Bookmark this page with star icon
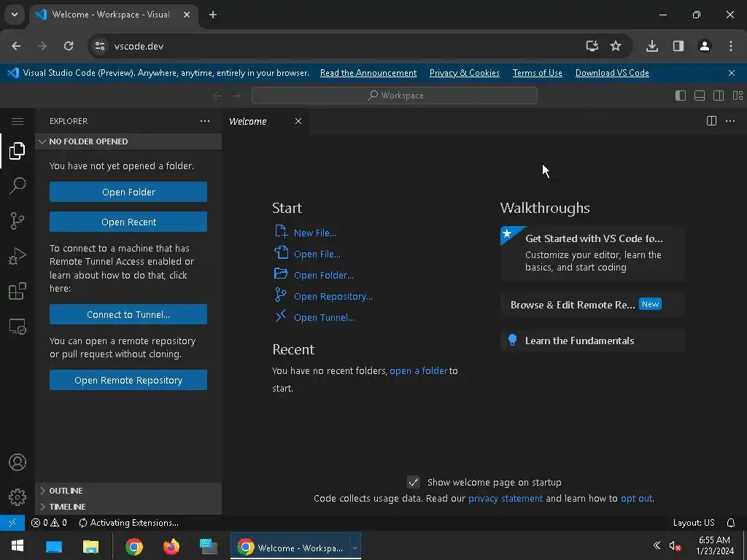The height and width of the screenshot is (560, 747). [616, 46]
